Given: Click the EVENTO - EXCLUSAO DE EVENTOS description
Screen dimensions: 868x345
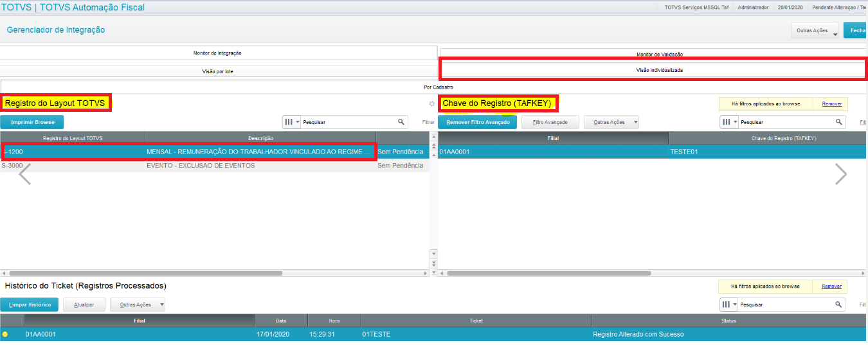Looking at the screenshot, I should [x=201, y=165].
